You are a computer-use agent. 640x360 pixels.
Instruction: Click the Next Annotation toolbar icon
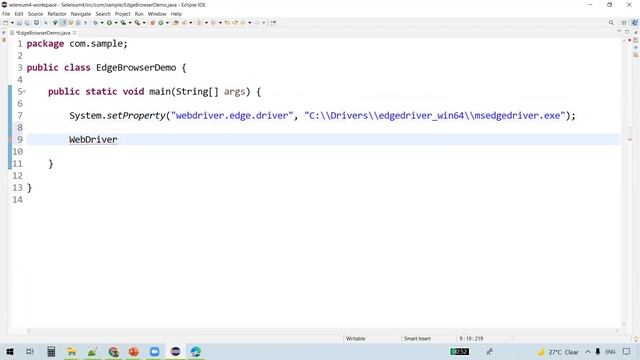[x=200, y=23]
